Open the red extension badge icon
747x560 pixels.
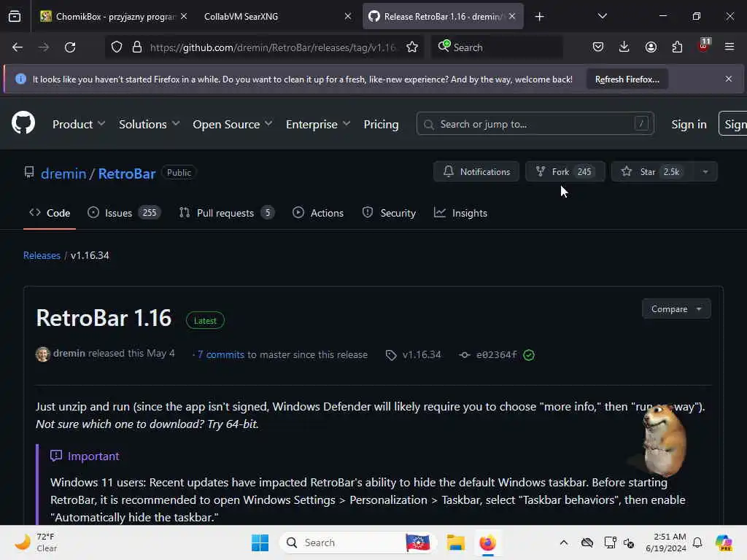tap(704, 46)
